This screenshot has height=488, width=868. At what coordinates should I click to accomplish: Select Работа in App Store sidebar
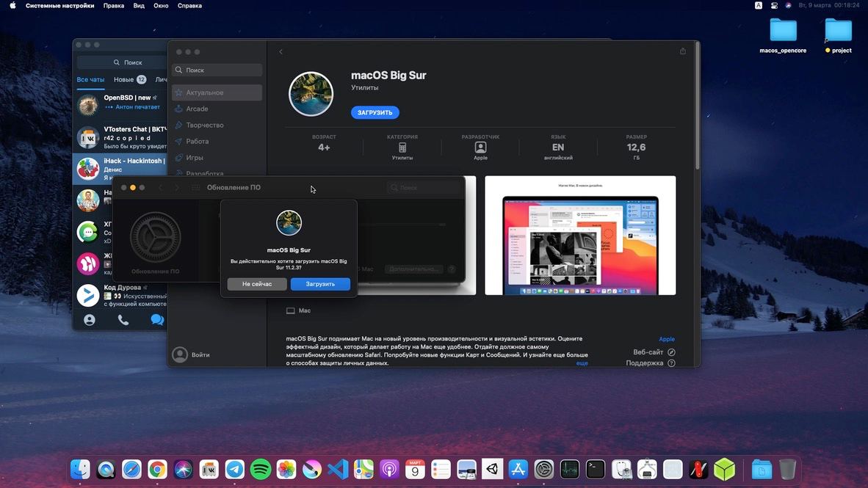217,141
